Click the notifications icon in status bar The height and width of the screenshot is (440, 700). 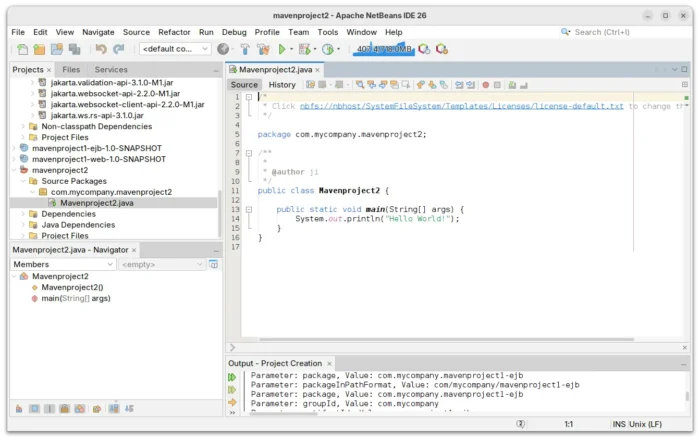[521, 424]
